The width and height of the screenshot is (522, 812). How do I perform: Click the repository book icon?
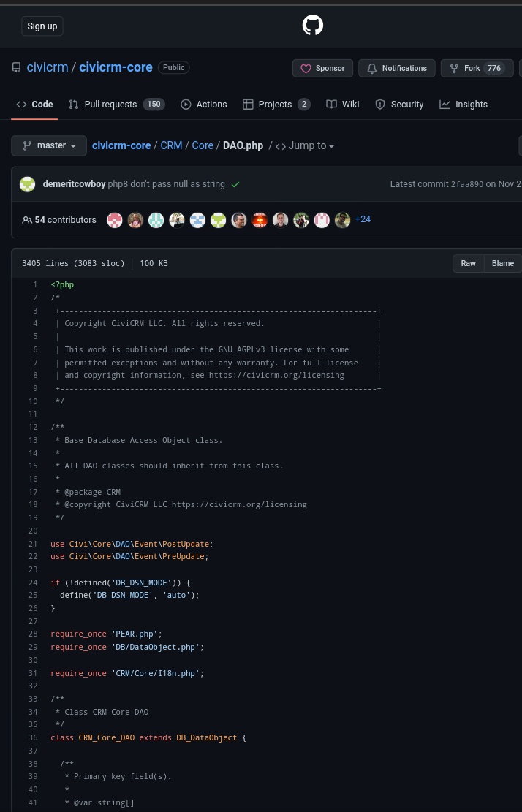point(17,67)
